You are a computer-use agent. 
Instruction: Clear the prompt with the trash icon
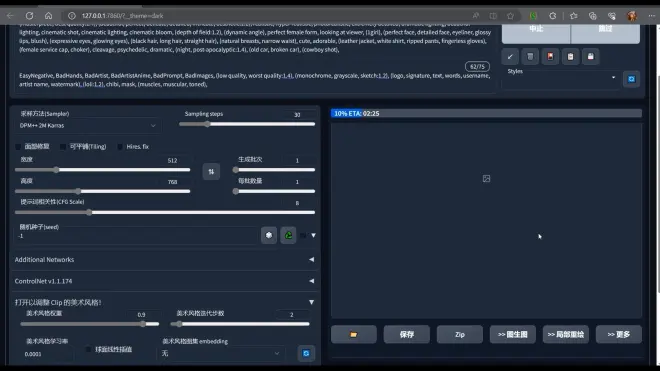point(530,56)
